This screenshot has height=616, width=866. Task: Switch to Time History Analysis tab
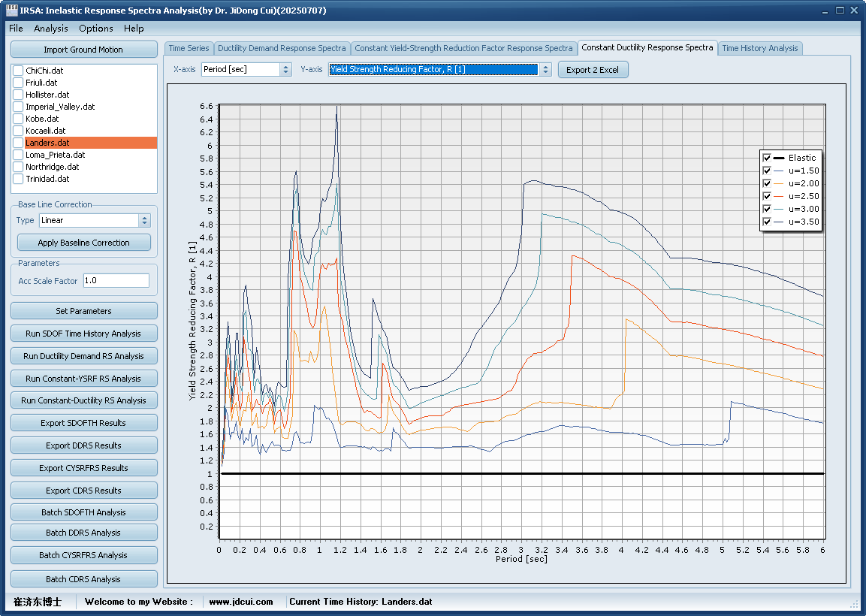coord(759,48)
